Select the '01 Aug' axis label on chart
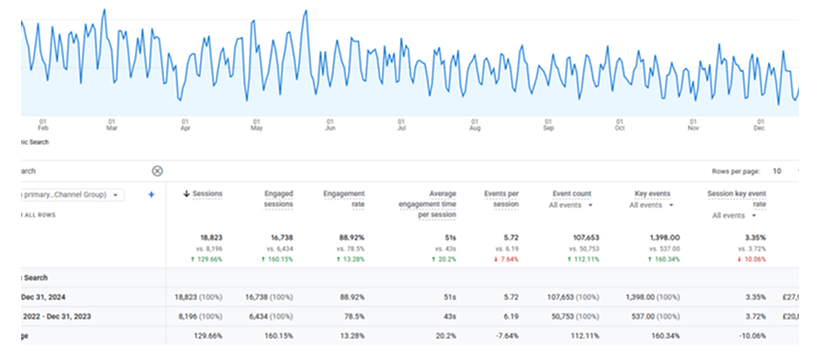This screenshot has width=820, height=361. tap(475, 125)
